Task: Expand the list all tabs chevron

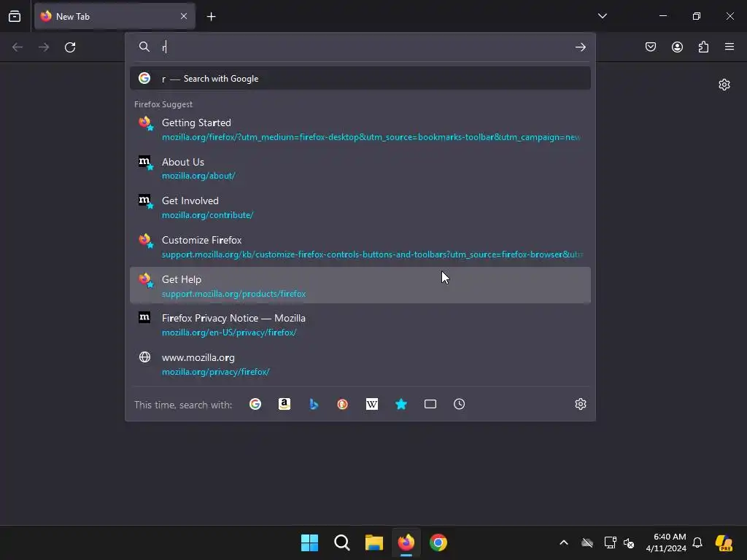Action: coord(602,16)
